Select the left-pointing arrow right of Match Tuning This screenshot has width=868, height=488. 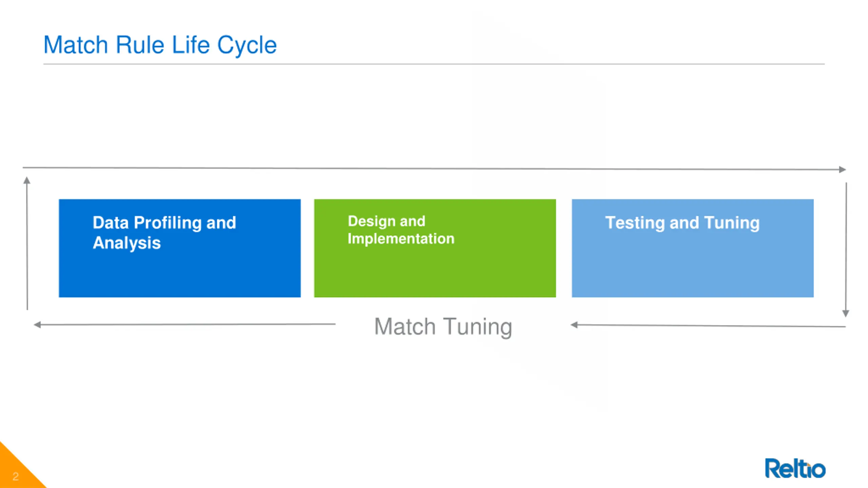click(708, 326)
